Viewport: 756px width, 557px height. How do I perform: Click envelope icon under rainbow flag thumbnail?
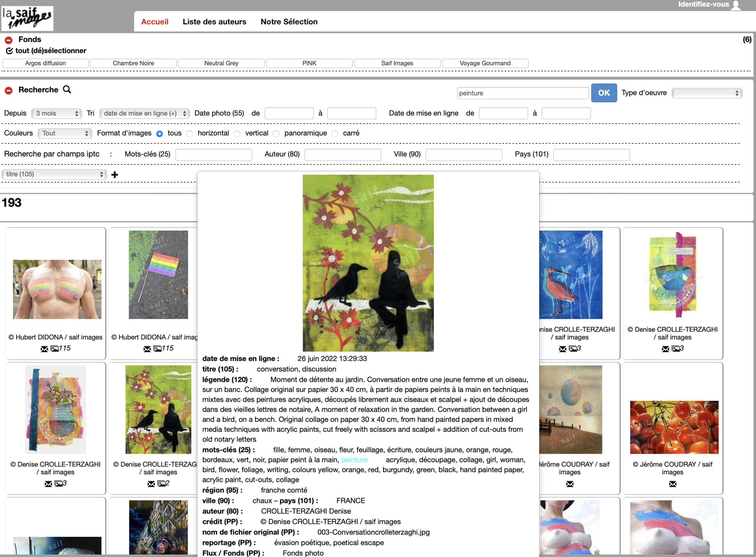147,349
